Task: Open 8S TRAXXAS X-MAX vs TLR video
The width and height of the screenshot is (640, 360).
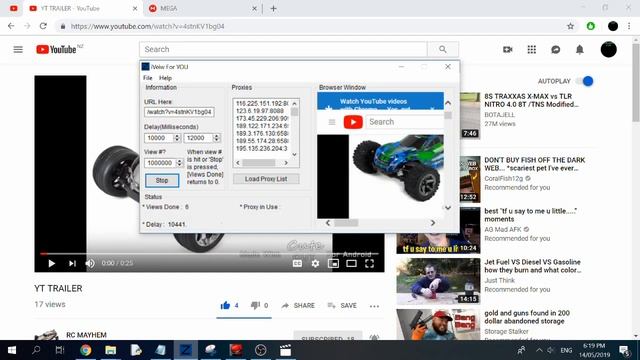Action: (x=531, y=100)
